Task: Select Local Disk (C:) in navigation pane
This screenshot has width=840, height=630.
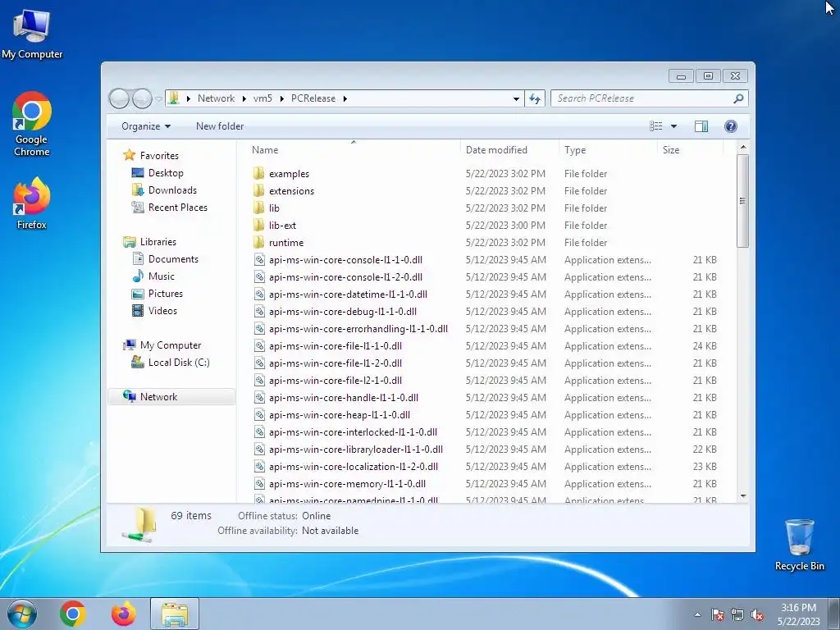Action: [x=171, y=363]
